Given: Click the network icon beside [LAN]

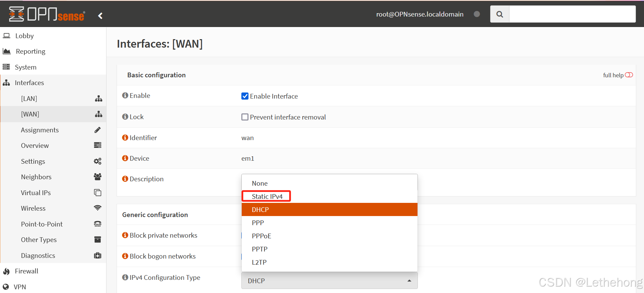Looking at the screenshot, I should pyautogui.click(x=98, y=99).
